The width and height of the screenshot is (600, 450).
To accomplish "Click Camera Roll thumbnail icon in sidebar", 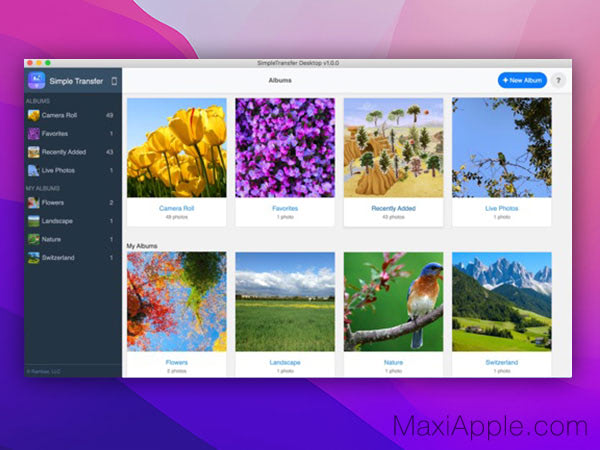I will pos(33,115).
